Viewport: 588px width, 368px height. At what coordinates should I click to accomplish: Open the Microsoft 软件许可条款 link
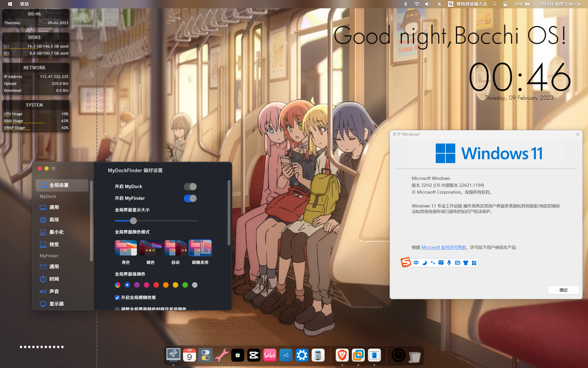click(x=444, y=247)
